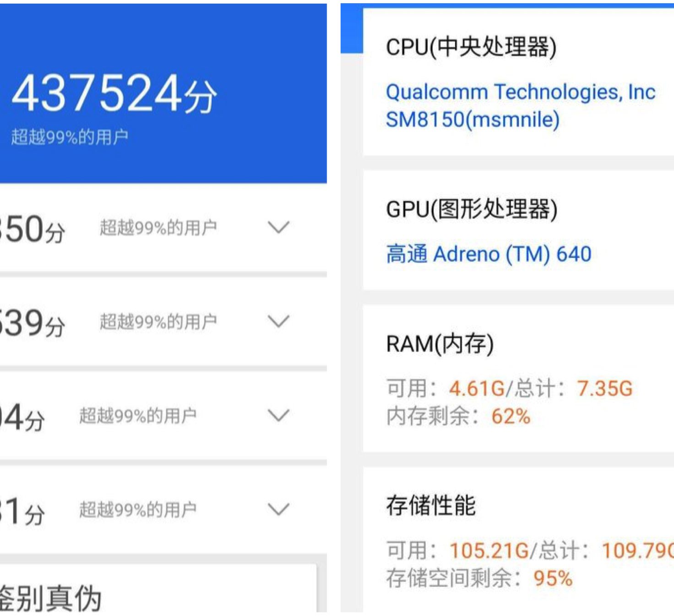Click the Qualcomm Technologies, Inc SM8150 CPU link
Viewport: 674px width, 616px height.
pos(520,106)
